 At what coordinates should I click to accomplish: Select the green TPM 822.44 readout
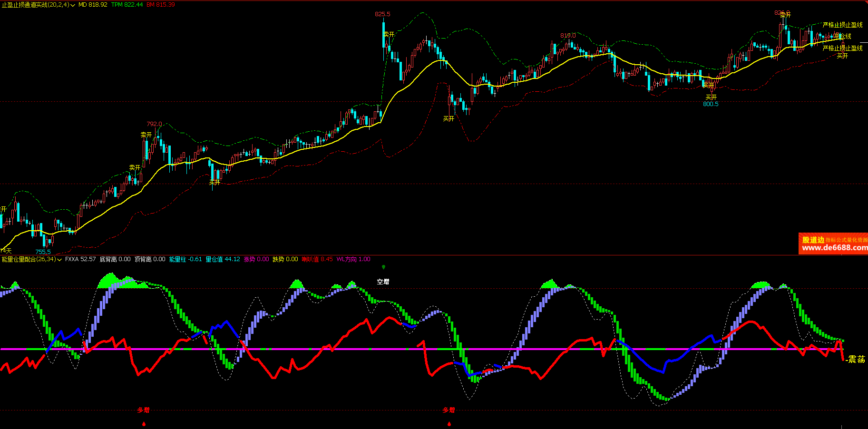coord(127,5)
